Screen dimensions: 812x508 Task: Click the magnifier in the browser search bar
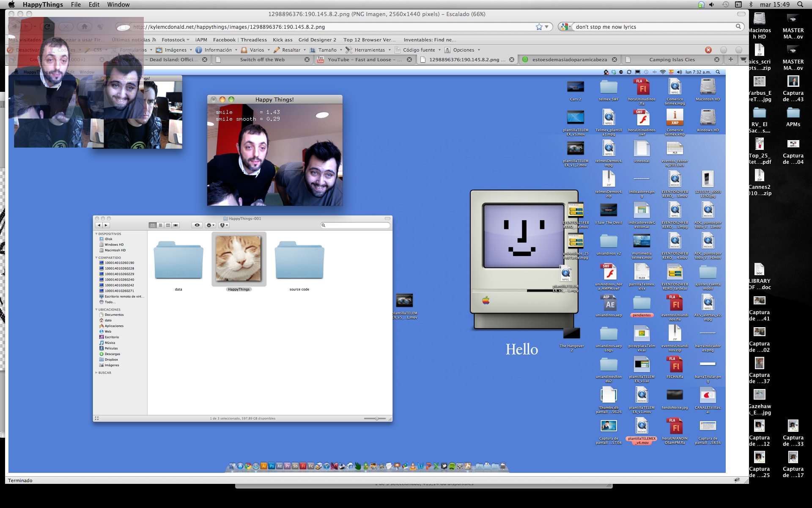click(x=738, y=27)
